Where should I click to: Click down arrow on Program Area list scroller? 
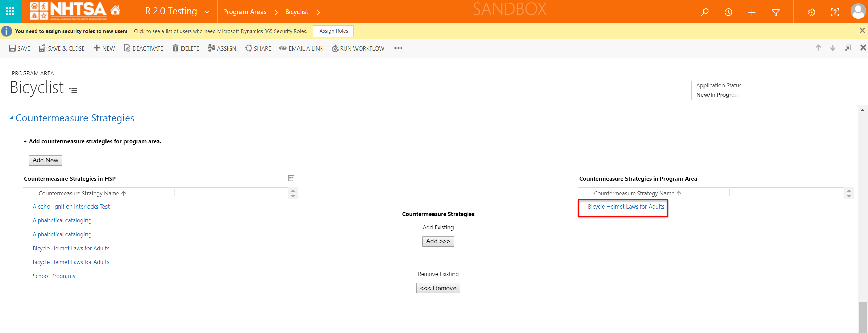click(x=849, y=196)
